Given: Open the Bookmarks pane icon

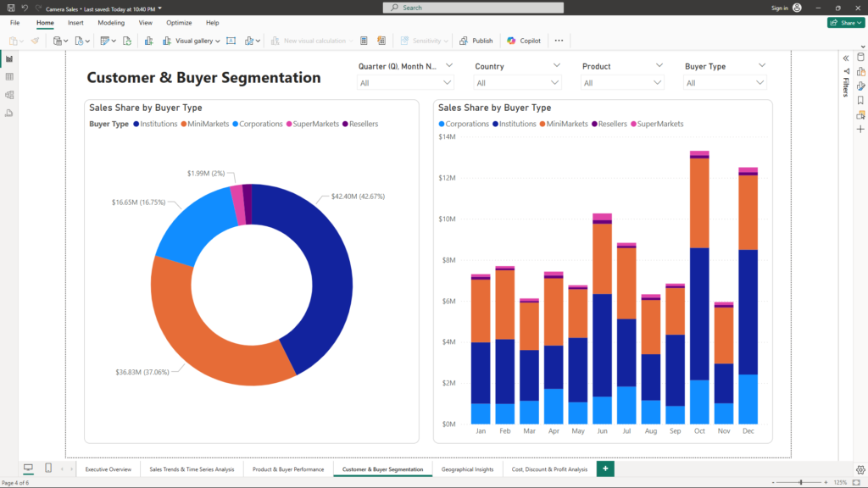Looking at the screenshot, I should (x=860, y=100).
